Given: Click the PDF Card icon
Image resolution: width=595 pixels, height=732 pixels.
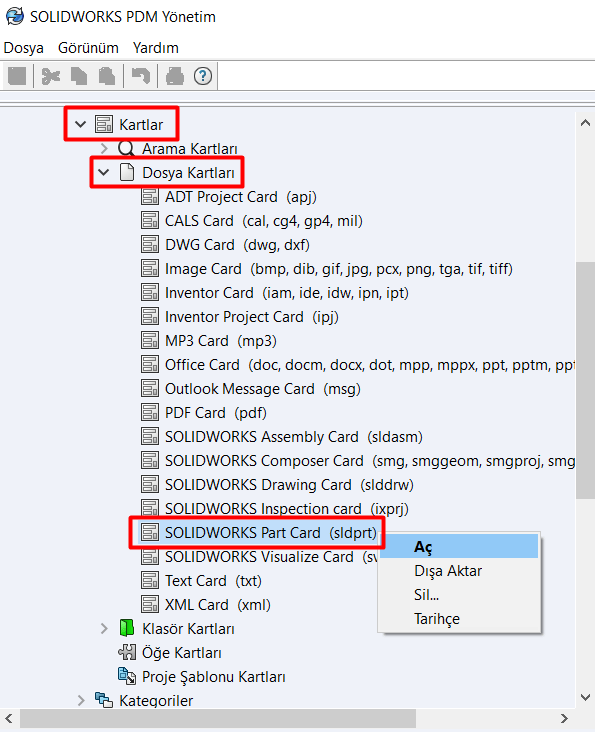Looking at the screenshot, I should click(149, 413).
